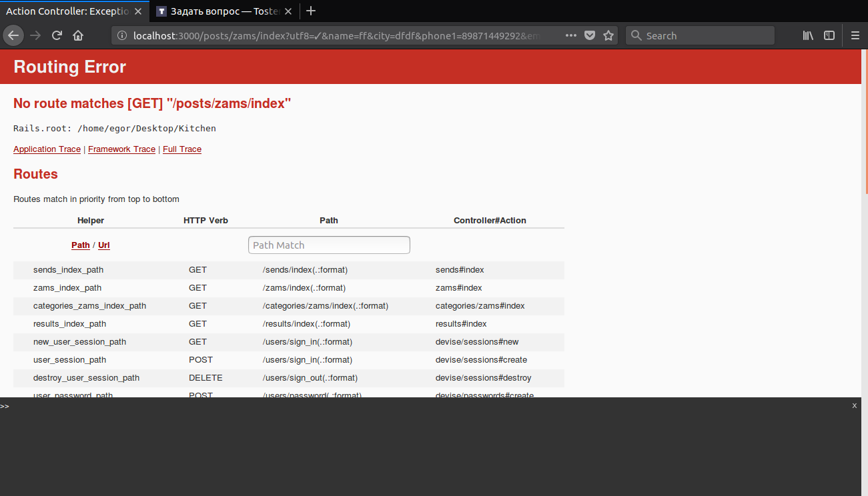Click the Rails.root path text
Screen dimensions: 868x496
[x=115, y=128]
